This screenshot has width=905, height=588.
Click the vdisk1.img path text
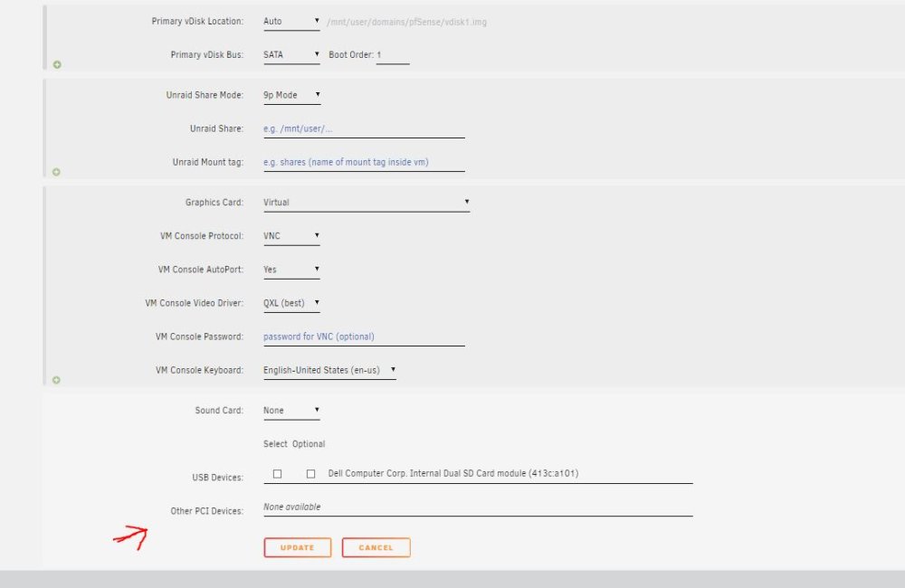point(407,22)
